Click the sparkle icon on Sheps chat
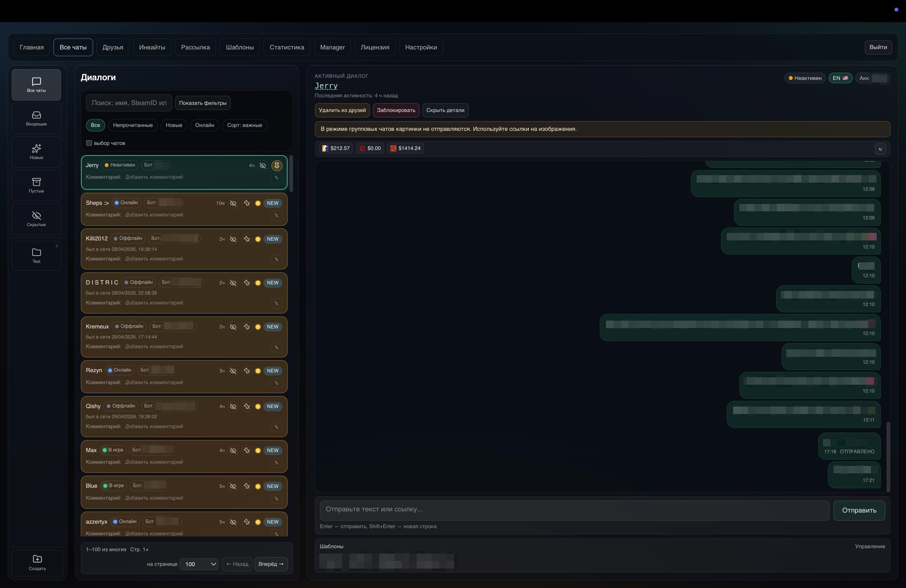This screenshot has width=906, height=588. (x=247, y=203)
